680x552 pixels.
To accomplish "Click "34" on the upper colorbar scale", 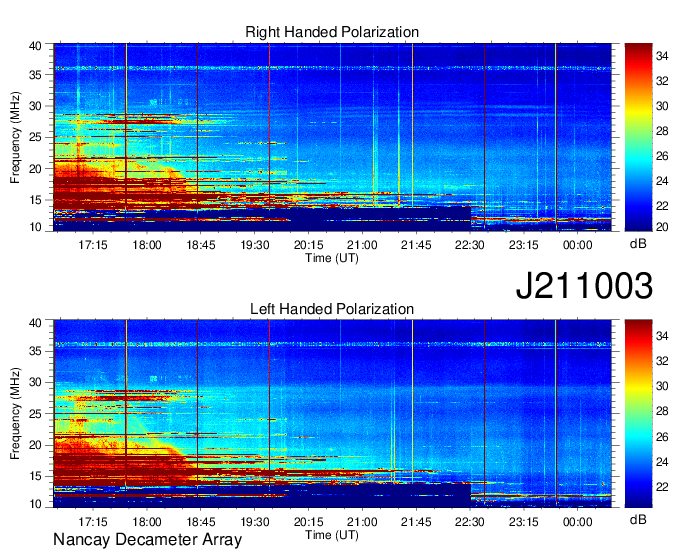I will (662, 56).
